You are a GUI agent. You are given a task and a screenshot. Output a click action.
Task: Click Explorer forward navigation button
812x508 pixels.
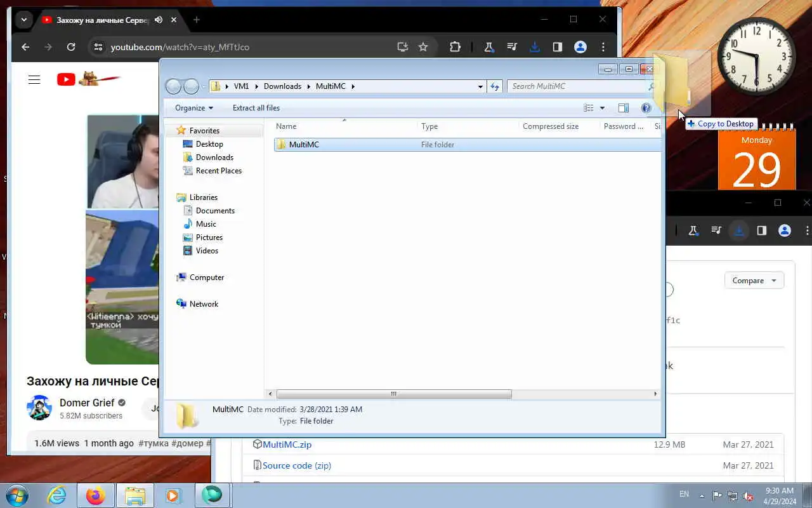[x=191, y=86]
